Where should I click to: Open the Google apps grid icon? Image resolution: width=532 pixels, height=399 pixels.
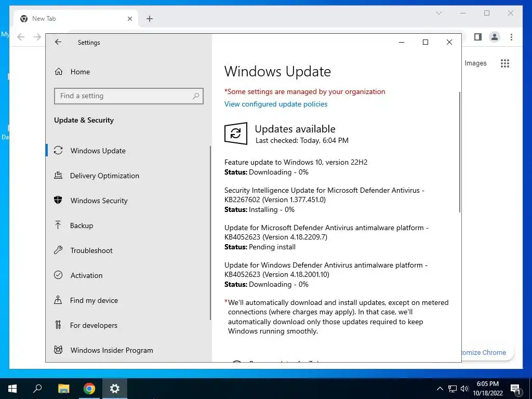(505, 63)
